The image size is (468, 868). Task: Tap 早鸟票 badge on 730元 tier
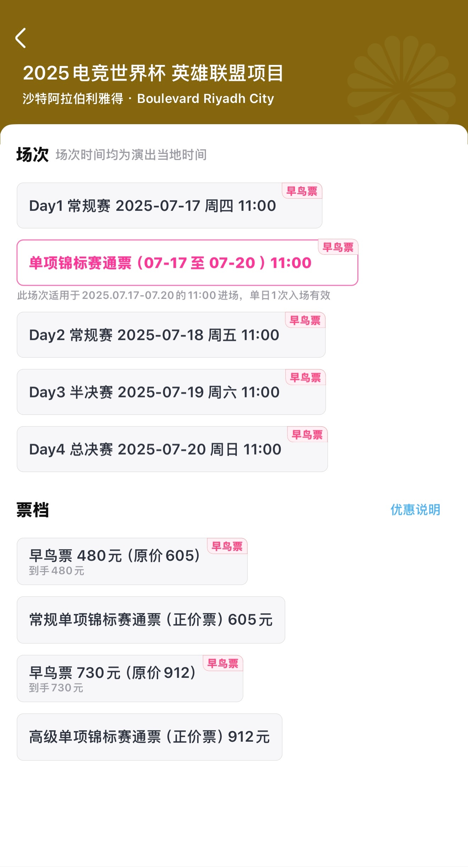pos(223,663)
